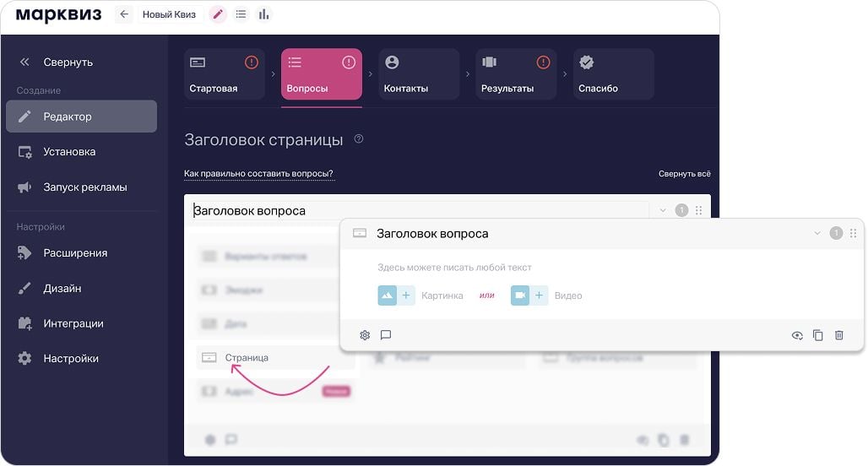
Task: Switch to the Результаты step tab
Action: [x=516, y=74]
